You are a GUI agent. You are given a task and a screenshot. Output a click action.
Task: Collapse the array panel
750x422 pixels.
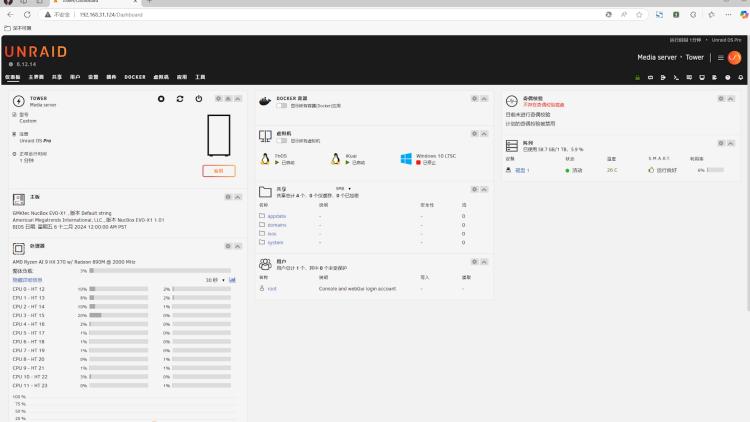pos(730,143)
